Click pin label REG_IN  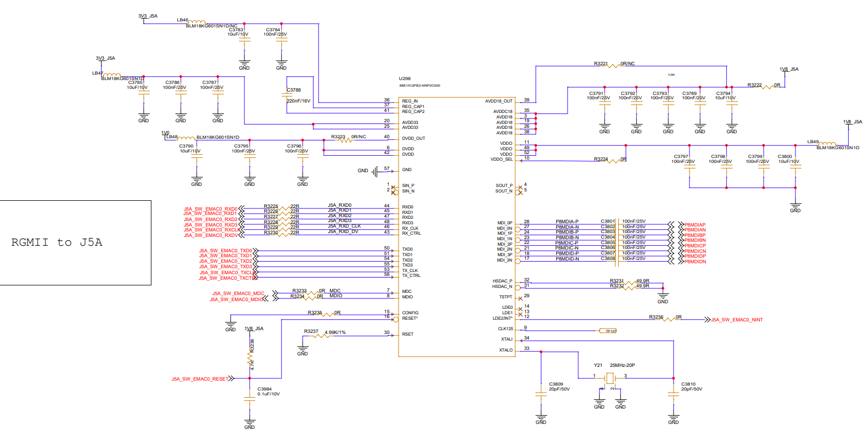click(410, 101)
